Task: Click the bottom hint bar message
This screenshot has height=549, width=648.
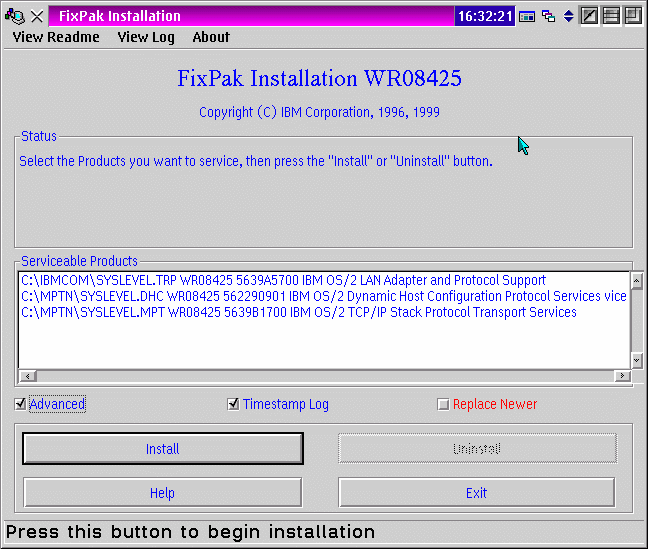Action: point(191,532)
